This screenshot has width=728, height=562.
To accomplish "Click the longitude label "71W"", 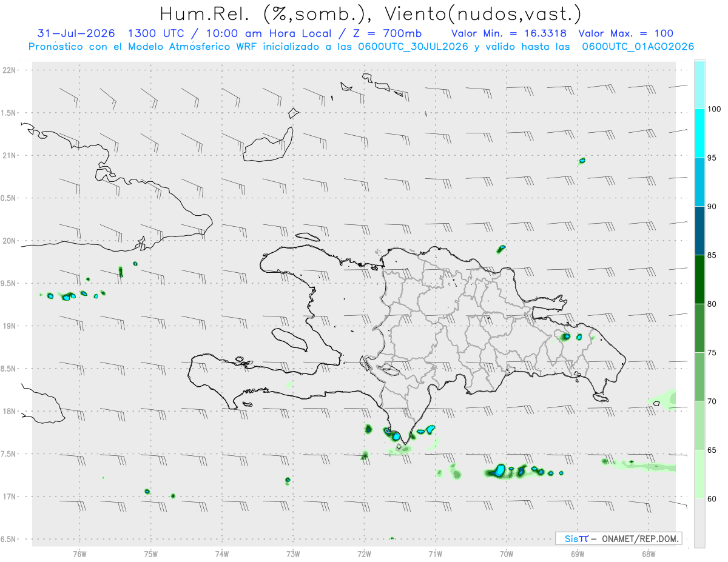I will tap(436, 554).
